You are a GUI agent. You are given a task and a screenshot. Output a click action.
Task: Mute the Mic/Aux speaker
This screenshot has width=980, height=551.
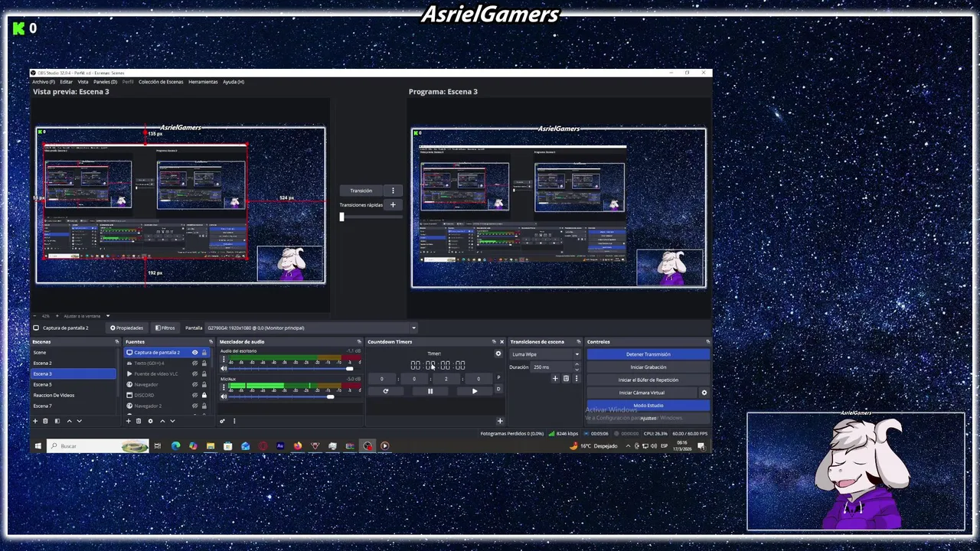click(224, 396)
